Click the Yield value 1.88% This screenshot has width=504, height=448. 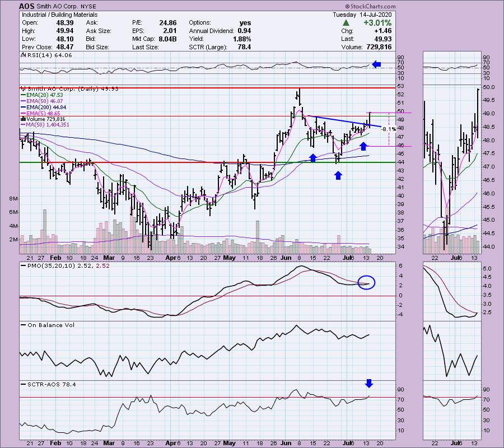(242, 39)
